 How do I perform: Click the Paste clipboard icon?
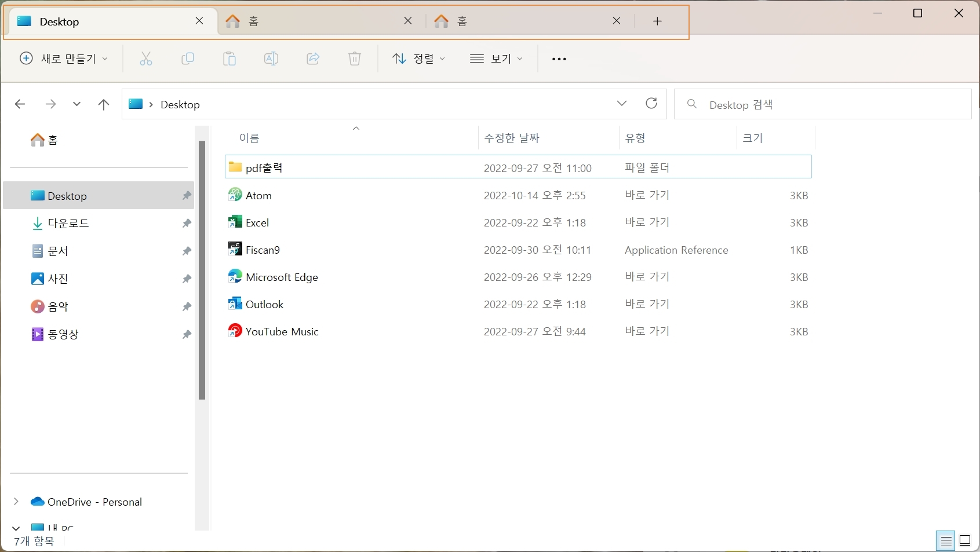click(229, 59)
